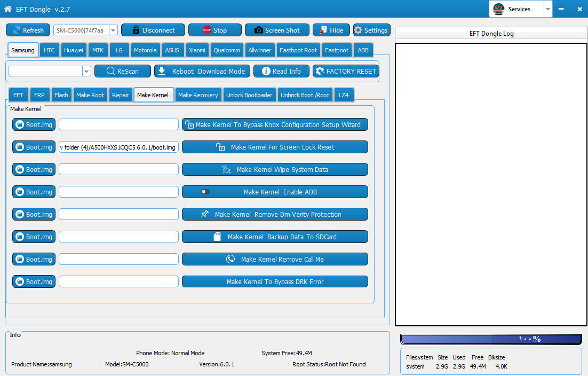The image size is (588, 376).
Task: Browse Boot.img for Remove Dm-Verity row
Action: click(x=34, y=214)
